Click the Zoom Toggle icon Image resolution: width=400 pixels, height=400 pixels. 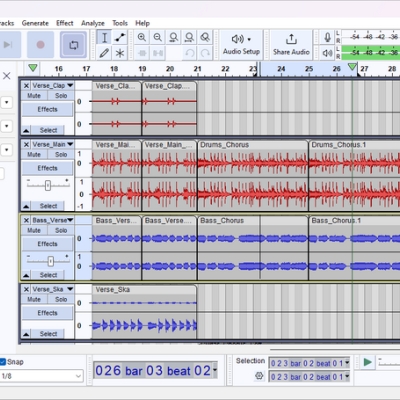click(x=205, y=37)
